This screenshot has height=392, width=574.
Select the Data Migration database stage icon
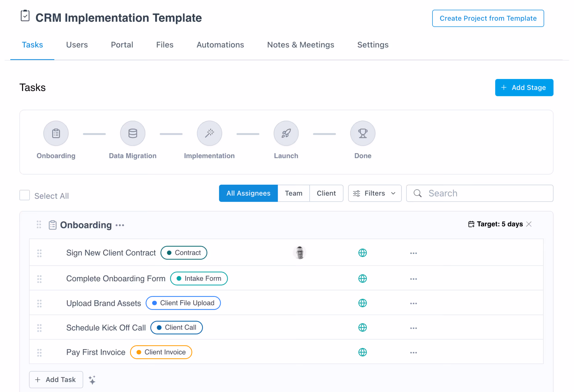(133, 133)
